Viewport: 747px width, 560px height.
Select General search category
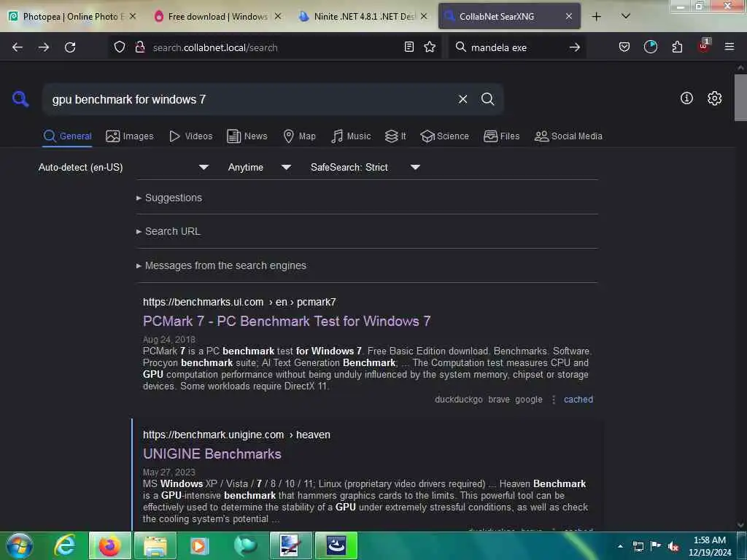(67, 136)
